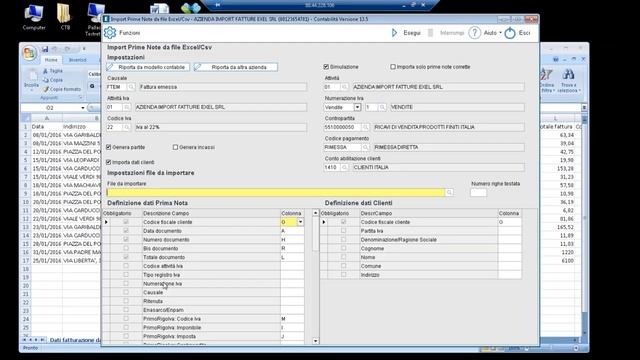Click the File da importare field

click(x=276, y=192)
